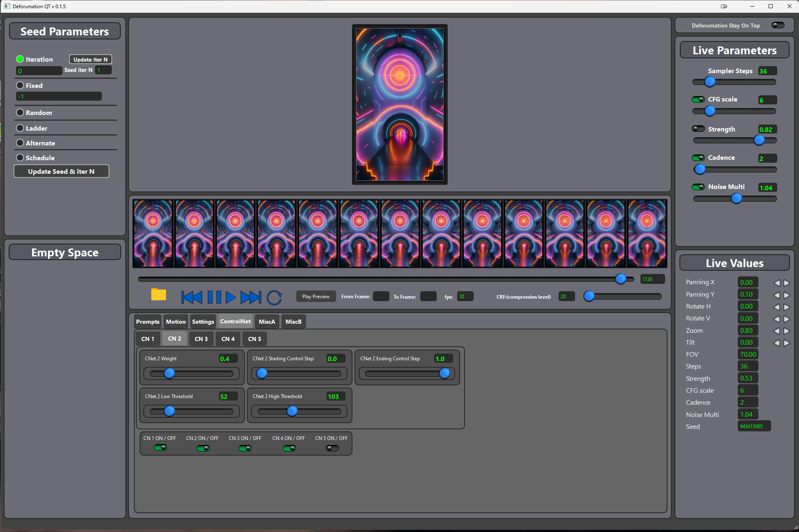This screenshot has width=799, height=532.
Task: Switch to the Motion tab
Action: 175,322
